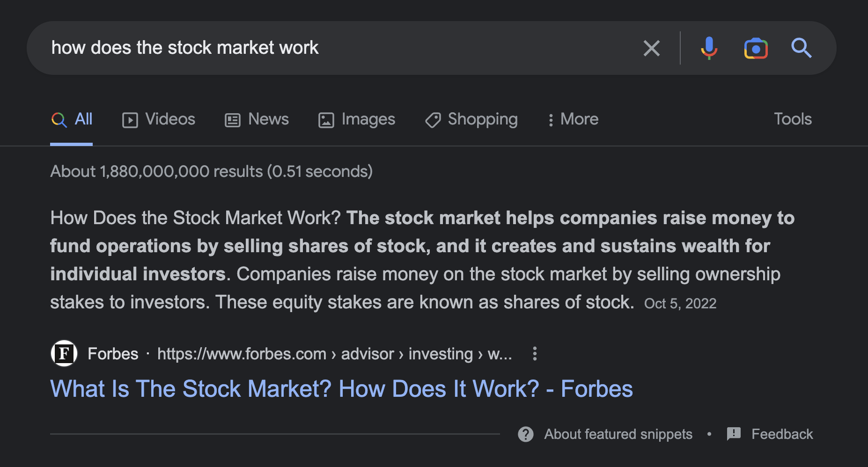This screenshot has width=868, height=467.
Task: Click the Videos tab camera icon
Action: 130,120
